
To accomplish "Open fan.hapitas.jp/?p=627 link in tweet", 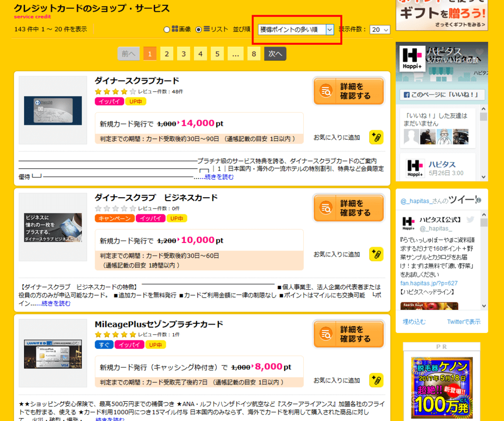I will click(x=429, y=283).
